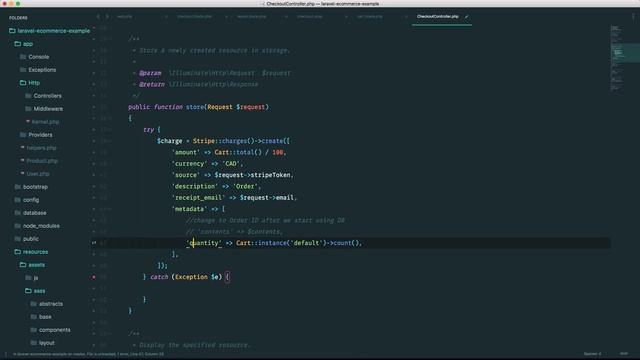Screen dimensions: 640x360
Task: Open the Providers folder icon
Action: coord(23,135)
